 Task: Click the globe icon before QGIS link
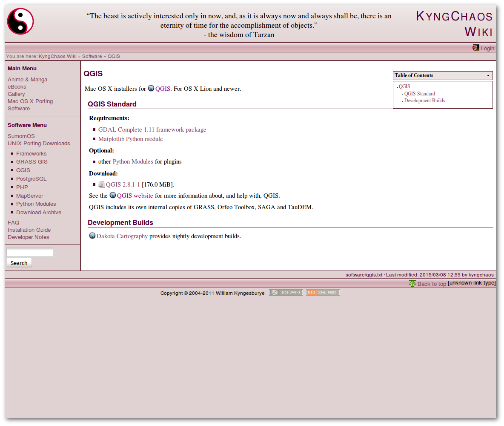[151, 88]
